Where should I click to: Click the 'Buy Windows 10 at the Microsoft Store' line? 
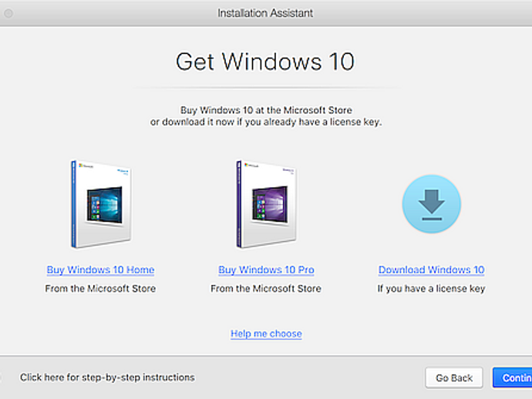click(x=266, y=110)
